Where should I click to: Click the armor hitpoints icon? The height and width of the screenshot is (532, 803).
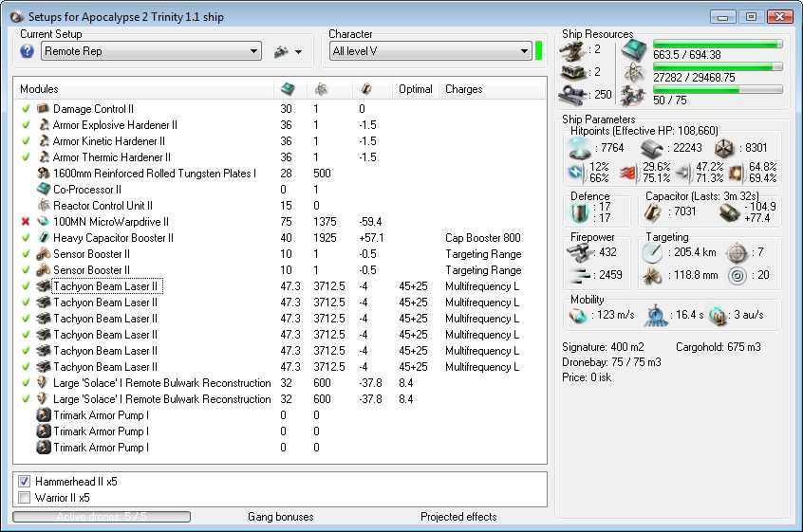click(x=652, y=148)
